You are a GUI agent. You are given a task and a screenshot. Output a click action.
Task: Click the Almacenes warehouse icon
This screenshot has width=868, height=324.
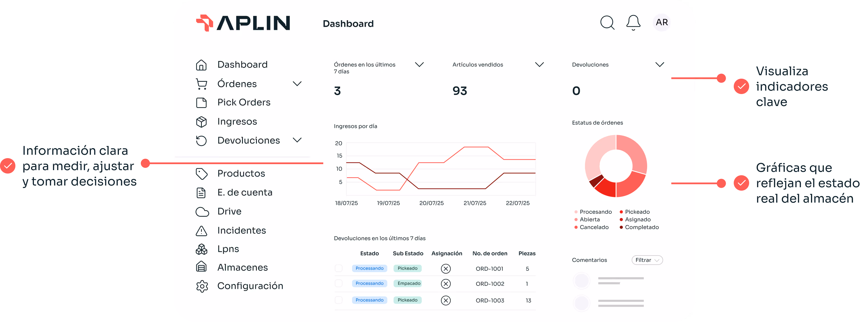201,267
